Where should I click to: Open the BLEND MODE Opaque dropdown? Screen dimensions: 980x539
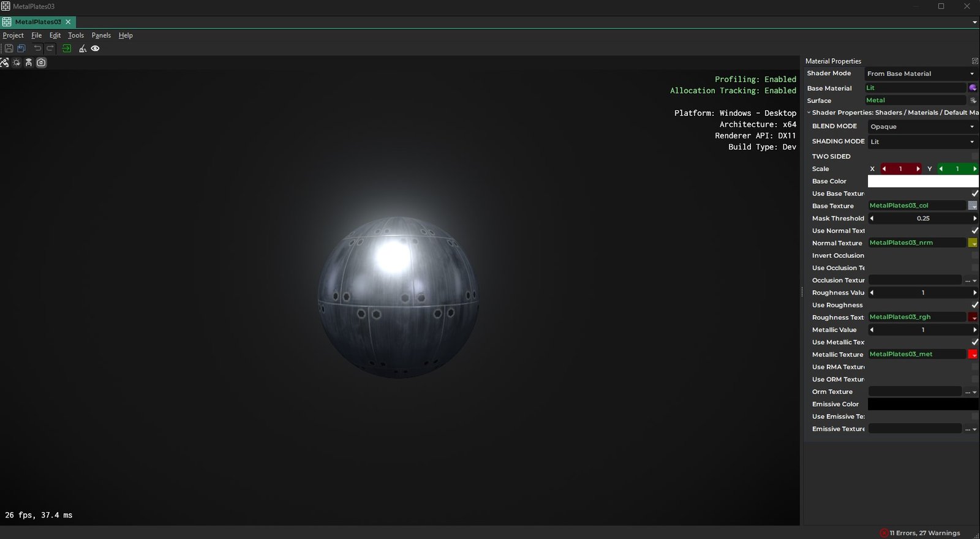pyautogui.click(x=923, y=126)
